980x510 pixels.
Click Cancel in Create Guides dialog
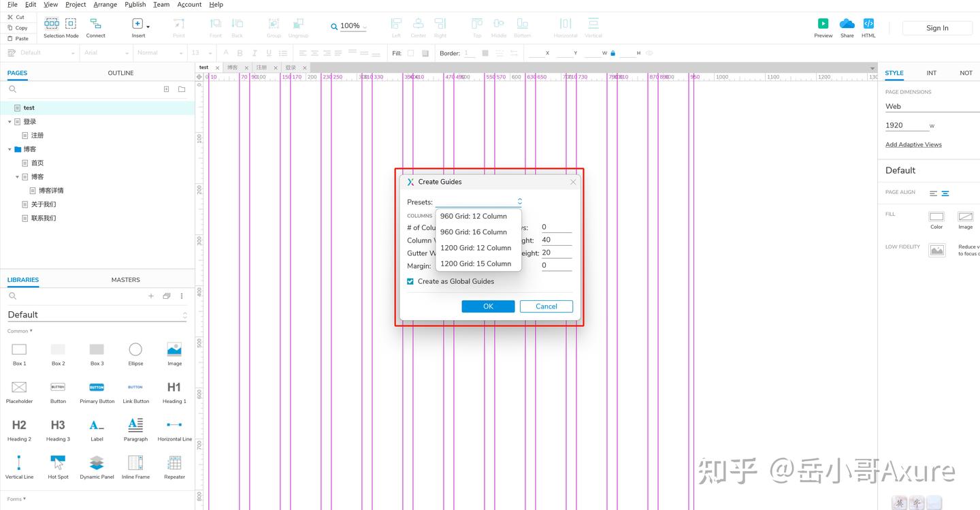(x=546, y=306)
